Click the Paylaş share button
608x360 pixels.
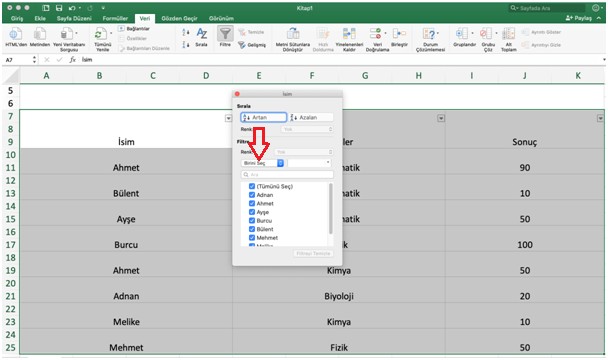point(579,18)
